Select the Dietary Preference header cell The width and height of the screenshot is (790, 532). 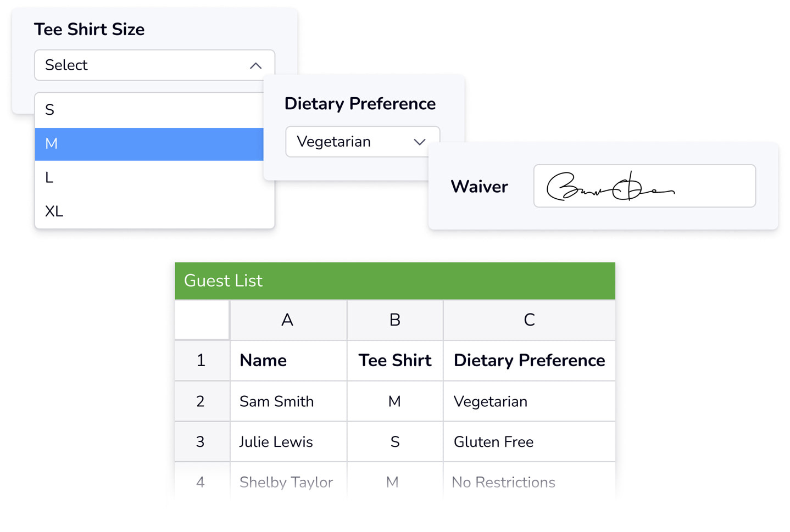tap(529, 360)
